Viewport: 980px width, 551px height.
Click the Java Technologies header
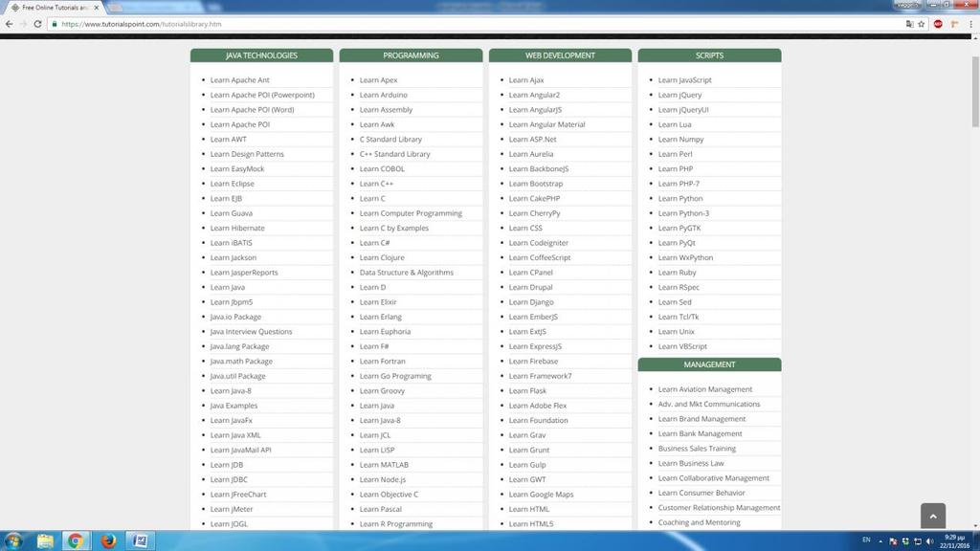click(261, 55)
